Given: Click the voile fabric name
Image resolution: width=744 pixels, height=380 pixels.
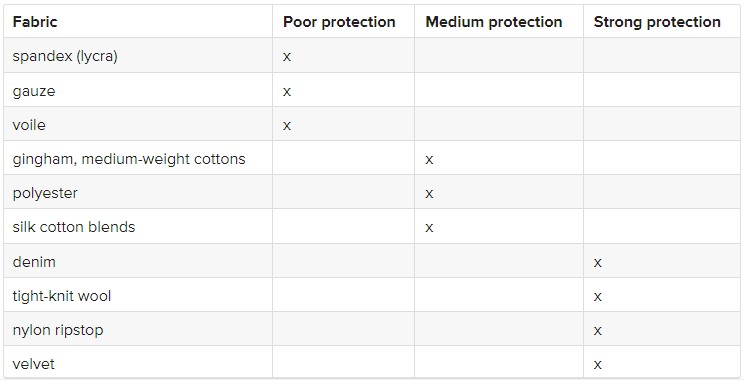Looking at the screenshot, I should point(29,125).
